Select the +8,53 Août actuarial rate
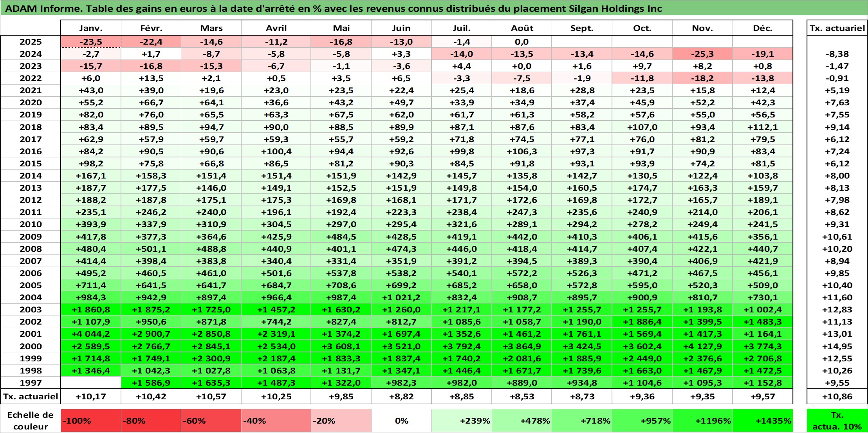Viewport: 868px width, 433px height. point(522,396)
